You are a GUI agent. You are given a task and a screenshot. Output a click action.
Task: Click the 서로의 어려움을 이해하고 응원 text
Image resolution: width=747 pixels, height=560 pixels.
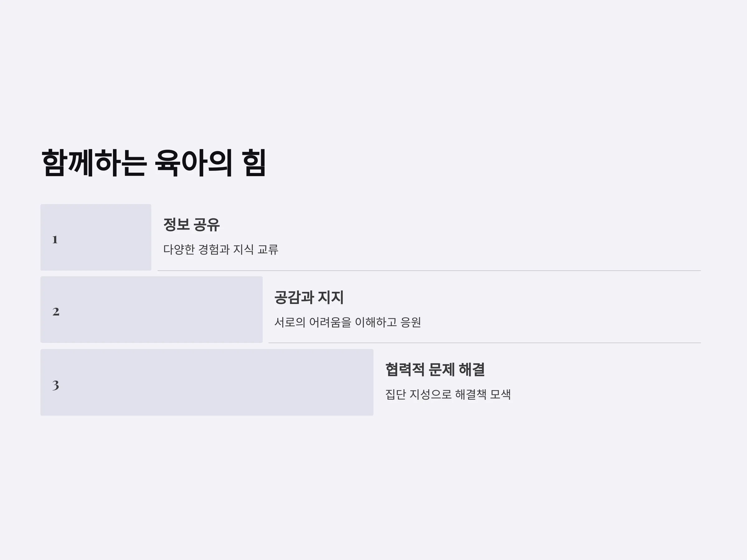click(347, 322)
